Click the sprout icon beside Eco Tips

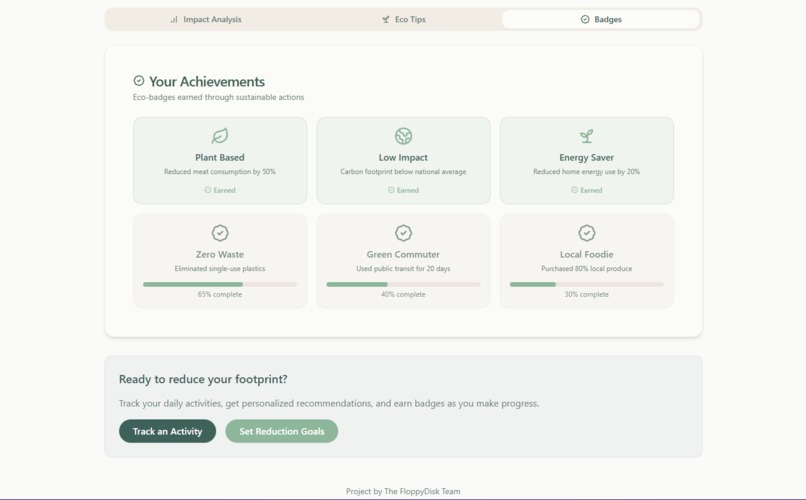coord(386,20)
